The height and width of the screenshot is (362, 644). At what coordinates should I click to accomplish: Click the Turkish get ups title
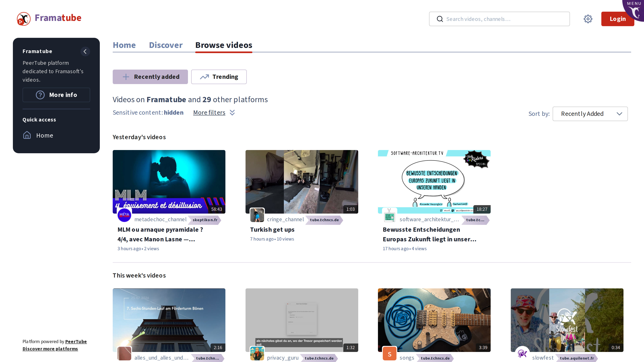coord(272,230)
